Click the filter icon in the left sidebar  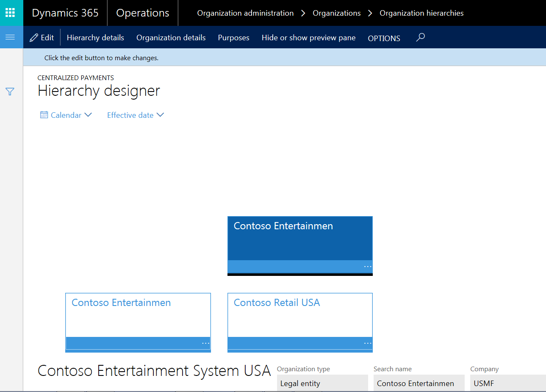click(9, 92)
